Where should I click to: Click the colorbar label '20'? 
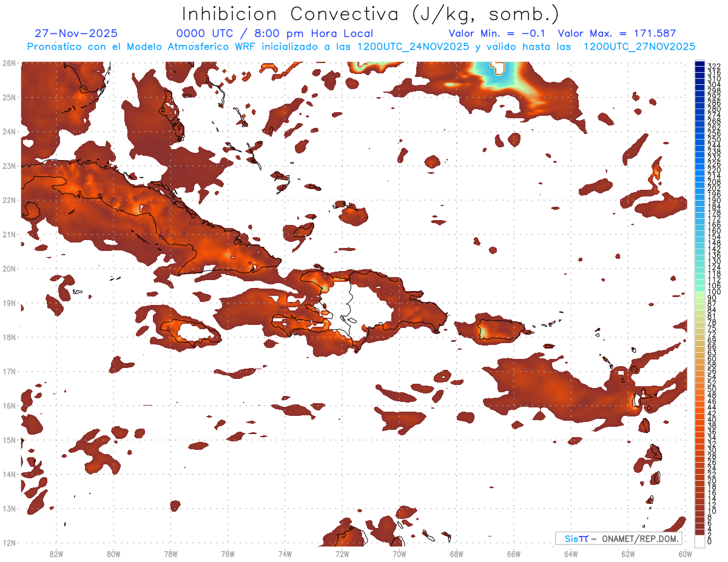pyautogui.click(x=712, y=480)
